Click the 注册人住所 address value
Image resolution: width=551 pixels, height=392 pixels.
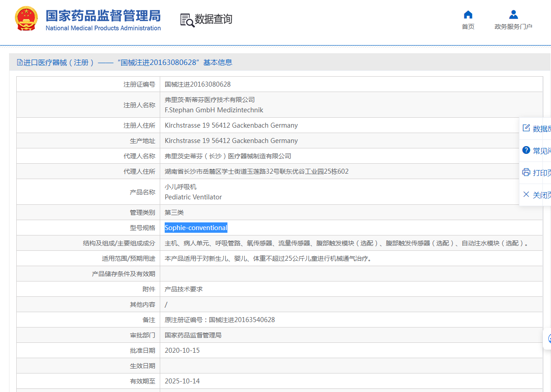tap(231, 125)
